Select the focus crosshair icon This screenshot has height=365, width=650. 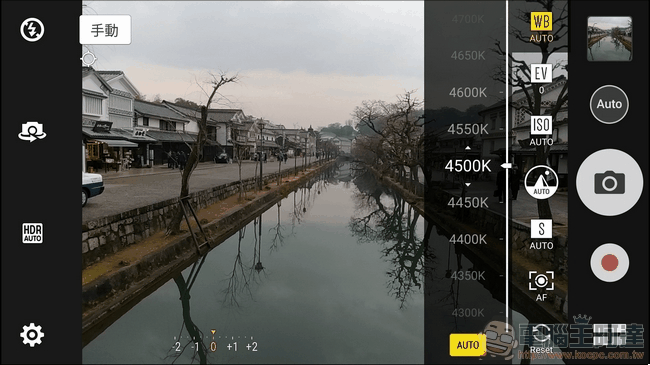pyautogui.click(x=88, y=59)
